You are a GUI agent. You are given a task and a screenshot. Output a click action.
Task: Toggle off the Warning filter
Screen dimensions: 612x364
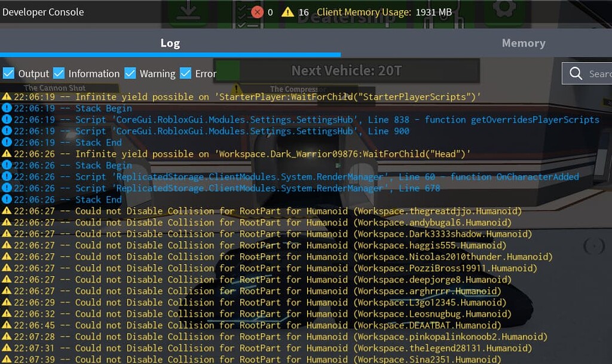(x=130, y=73)
